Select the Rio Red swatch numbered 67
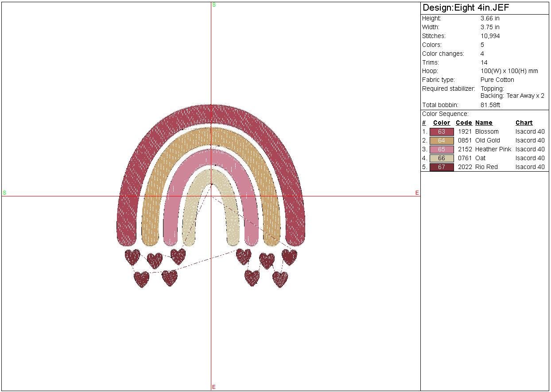 [442, 167]
